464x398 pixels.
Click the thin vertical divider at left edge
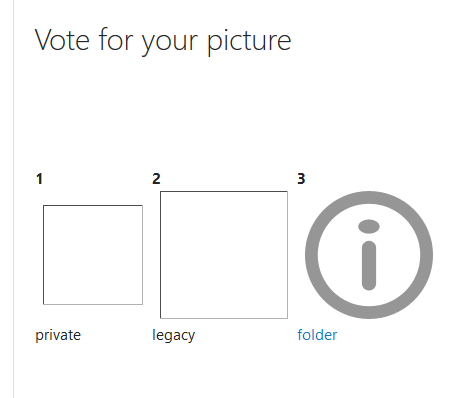14,199
